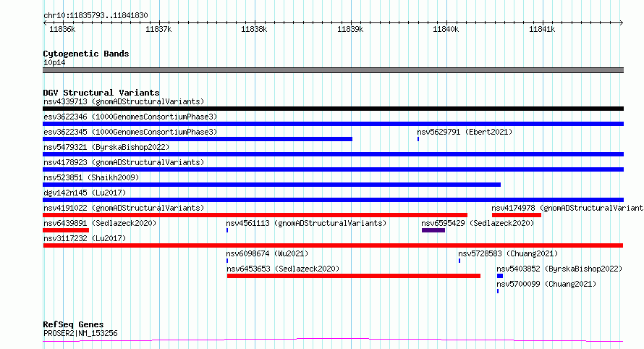Select the esv3622346 blue variant bar

click(333, 124)
